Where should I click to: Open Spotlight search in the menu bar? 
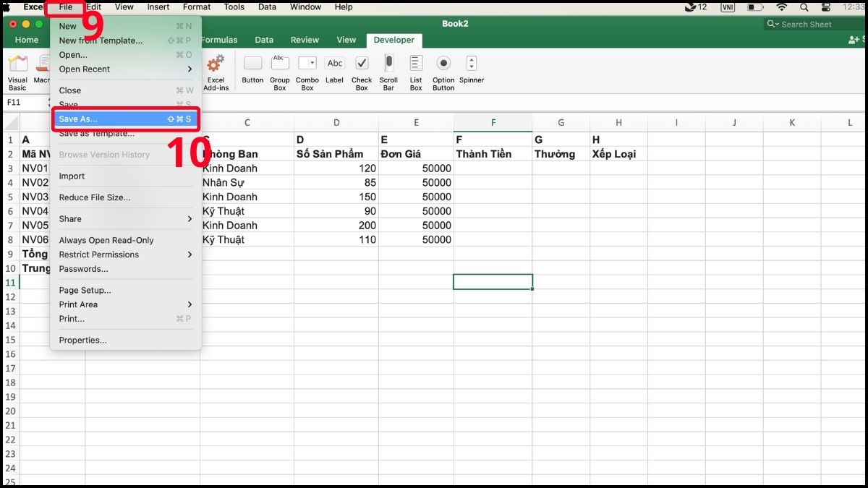(804, 7)
